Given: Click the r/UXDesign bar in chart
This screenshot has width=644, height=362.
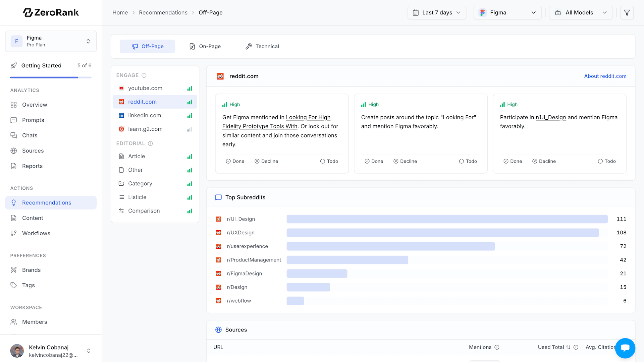Looking at the screenshot, I should [442, 233].
